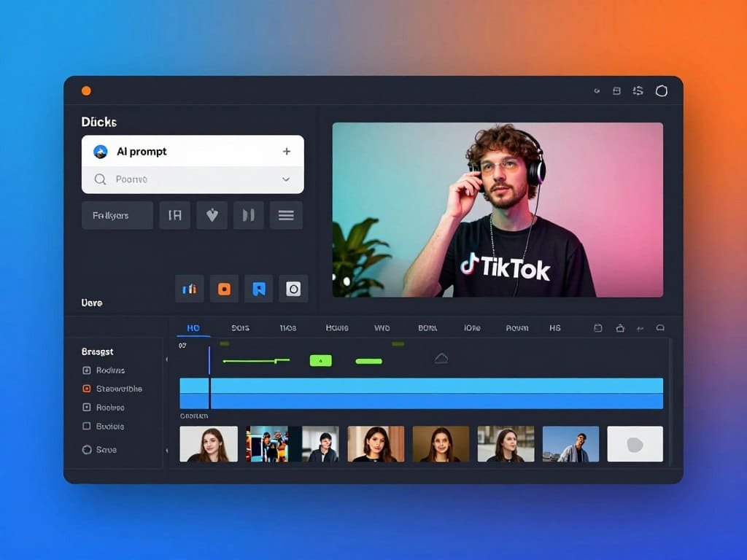747x560 pixels.
Task: Switch to the Tl/os tab
Action: coord(287,328)
